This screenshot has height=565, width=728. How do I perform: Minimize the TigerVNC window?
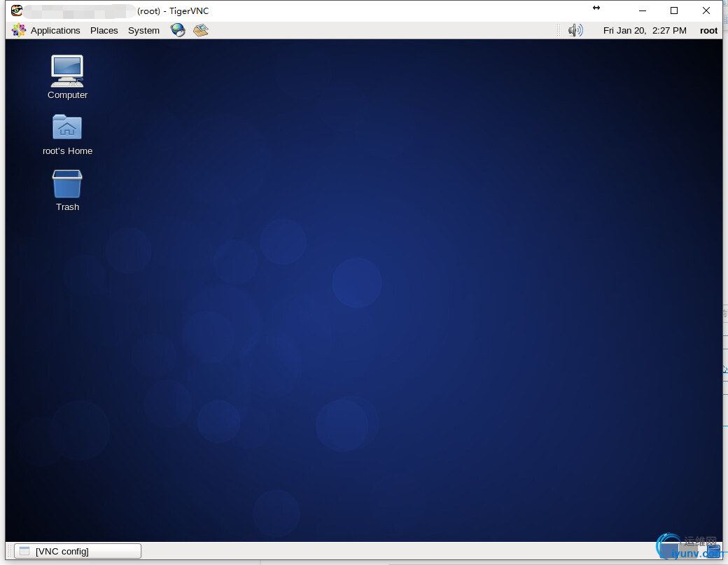click(643, 11)
